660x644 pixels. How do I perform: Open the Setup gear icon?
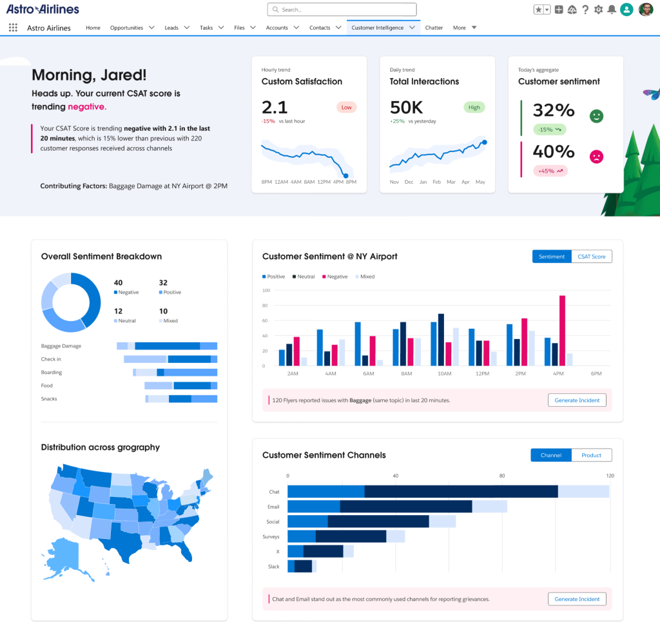pyautogui.click(x=598, y=10)
